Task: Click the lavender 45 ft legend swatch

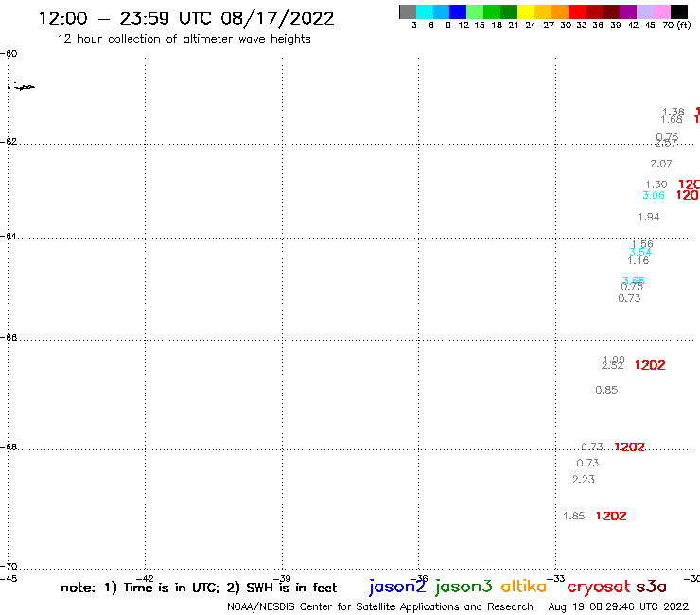Action: coord(644,11)
